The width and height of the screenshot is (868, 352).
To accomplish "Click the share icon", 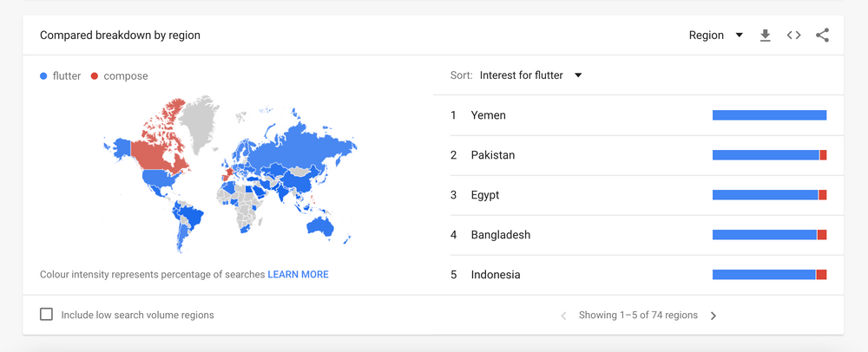I will [x=822, y=36].
